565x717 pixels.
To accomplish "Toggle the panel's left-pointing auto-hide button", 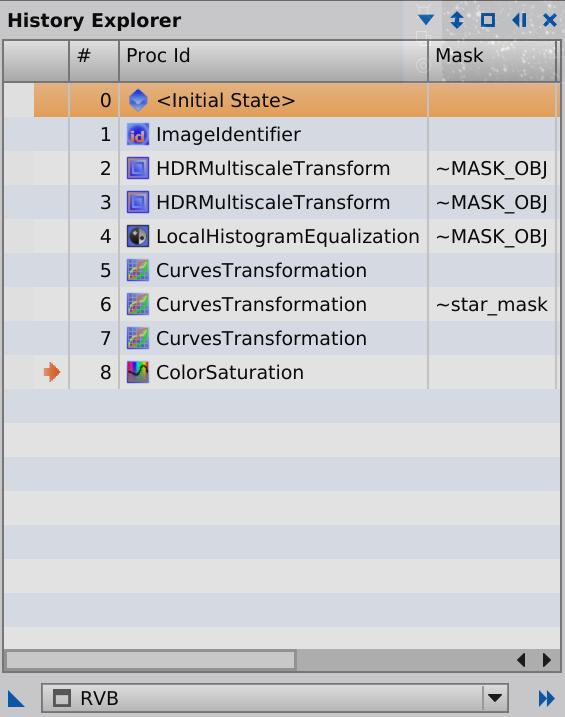I will pos(519,20).
